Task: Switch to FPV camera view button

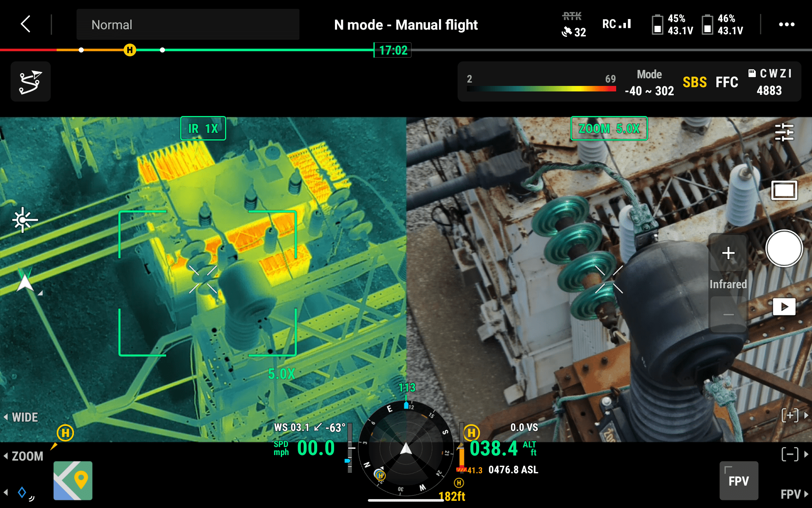Action: tap(738, 480)
